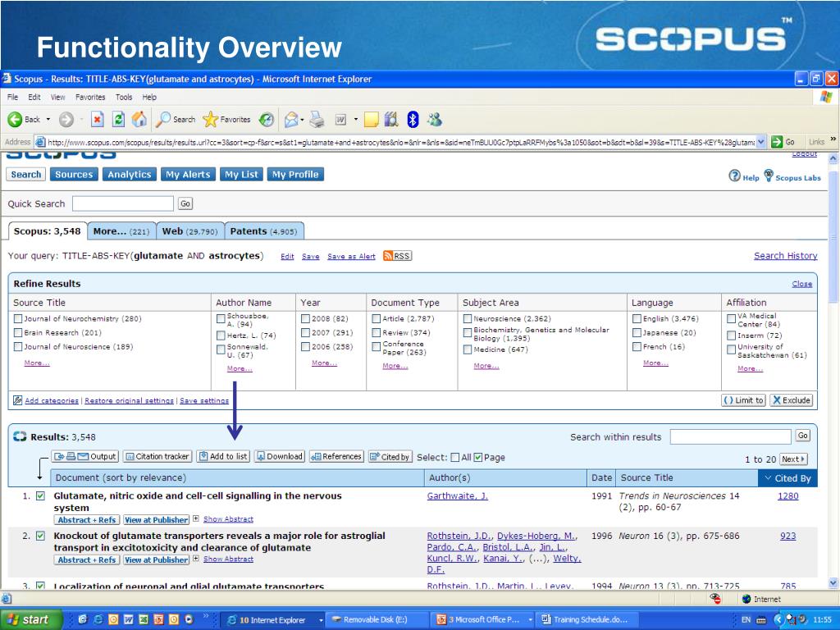Image resolution: width=840 pixels, height=630 pixels.
Task: Click the Messenger people icon
Action: pos(435,120)
